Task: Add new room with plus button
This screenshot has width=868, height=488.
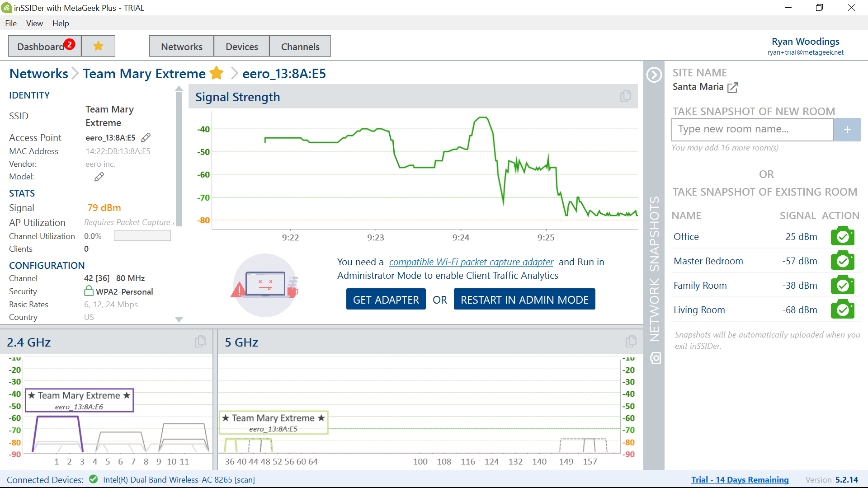Action: click(x=847, y=130)
